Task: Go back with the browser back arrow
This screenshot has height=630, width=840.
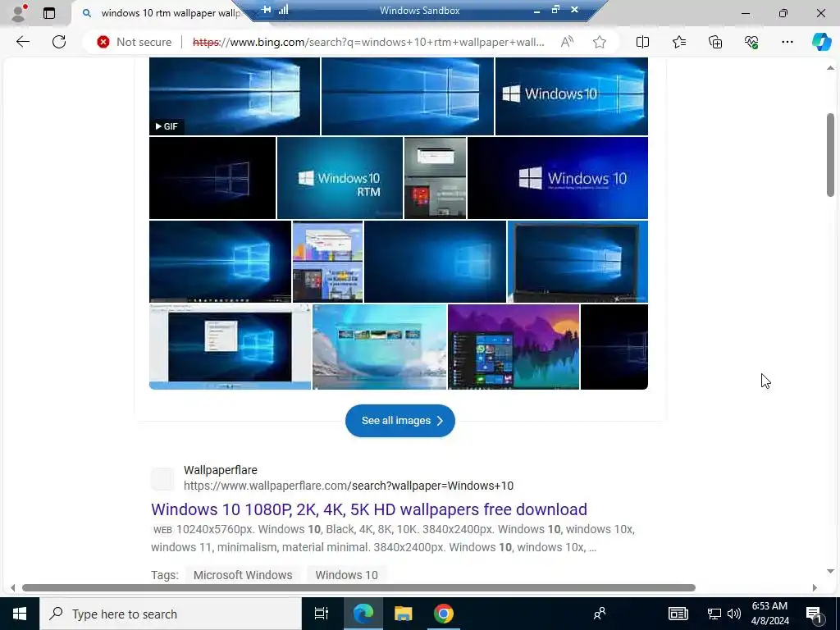Action: pyautogui.click(x=23, y=42)
